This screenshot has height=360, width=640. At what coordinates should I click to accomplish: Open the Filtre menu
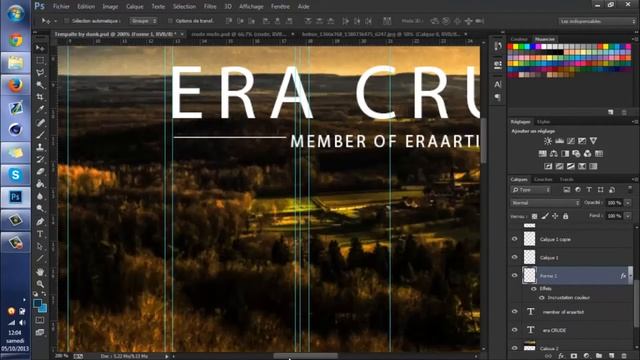click(x=210, y=7)
